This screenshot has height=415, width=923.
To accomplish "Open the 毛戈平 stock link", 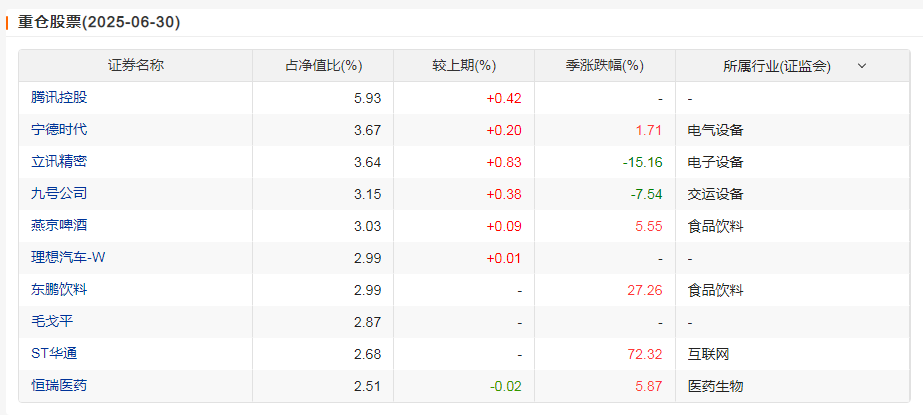I will 52,322.
